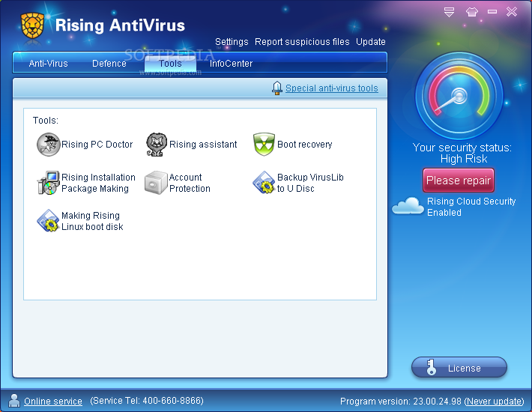Viewport: 532px width, 412px height.
Task: Open Rising Installation Package Making icon
Action: (x=48, y=183)
